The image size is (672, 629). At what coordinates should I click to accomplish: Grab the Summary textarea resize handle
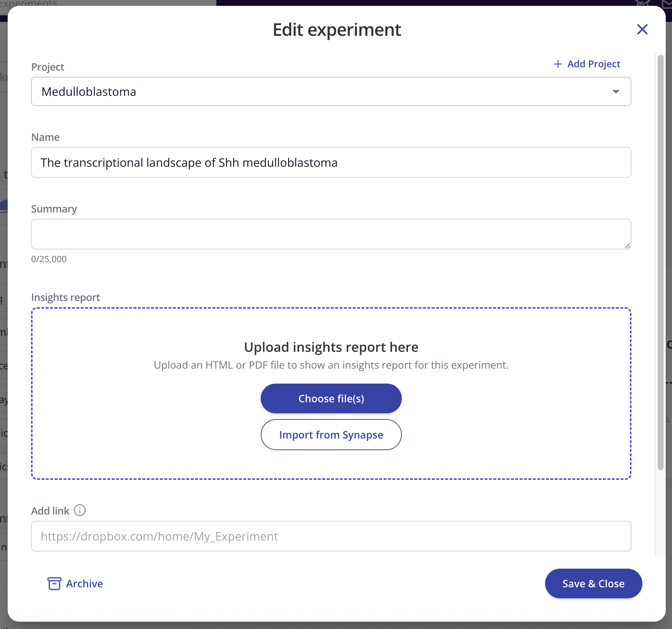pos(627,246)
